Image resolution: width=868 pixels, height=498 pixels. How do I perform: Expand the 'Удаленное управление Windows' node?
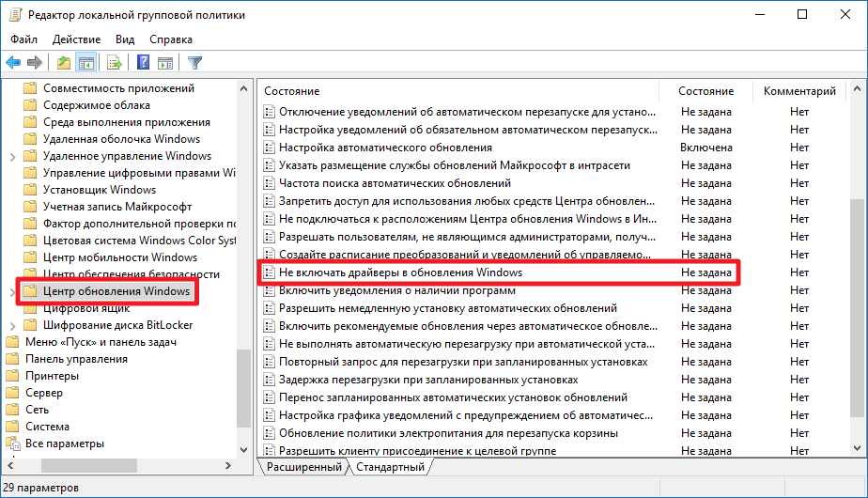pos(13,157)
